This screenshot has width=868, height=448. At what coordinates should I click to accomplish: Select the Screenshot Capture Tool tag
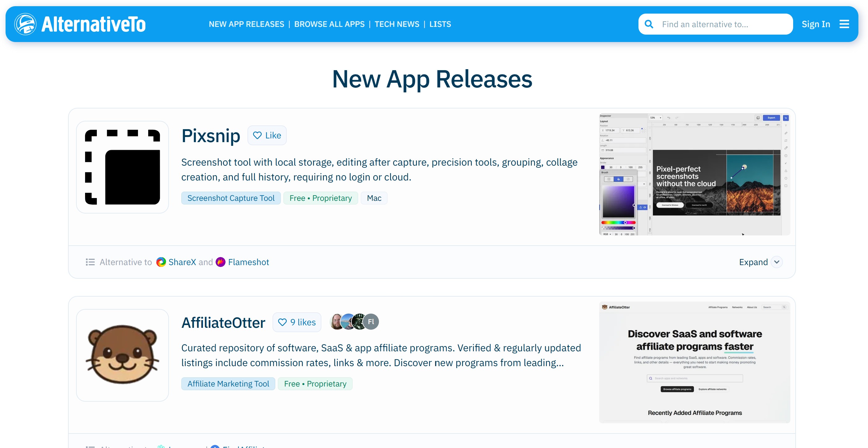coord(231,198)
